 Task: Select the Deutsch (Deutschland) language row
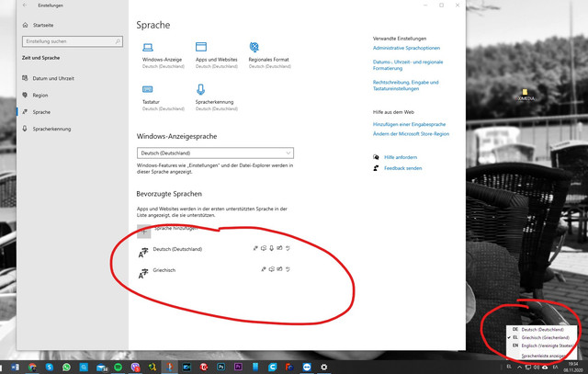click(x=215, y=253)
